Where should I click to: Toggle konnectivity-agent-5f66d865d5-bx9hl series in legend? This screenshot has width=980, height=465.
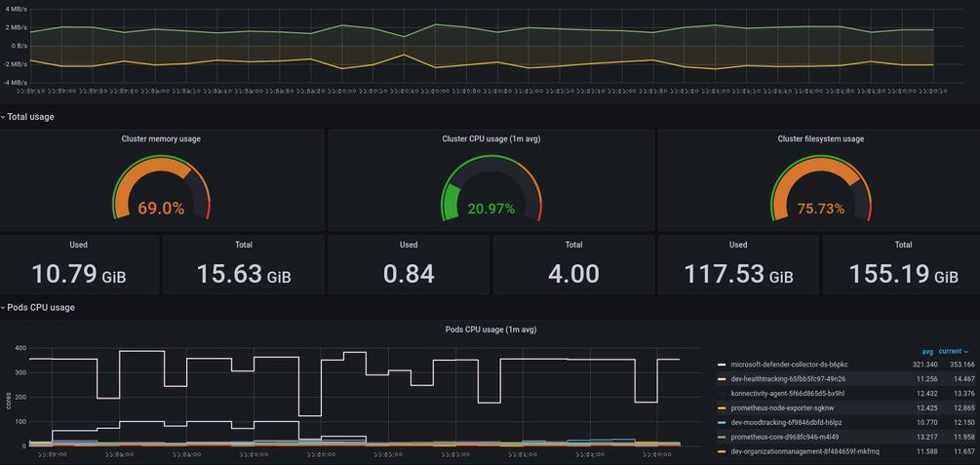coord(788,393)
